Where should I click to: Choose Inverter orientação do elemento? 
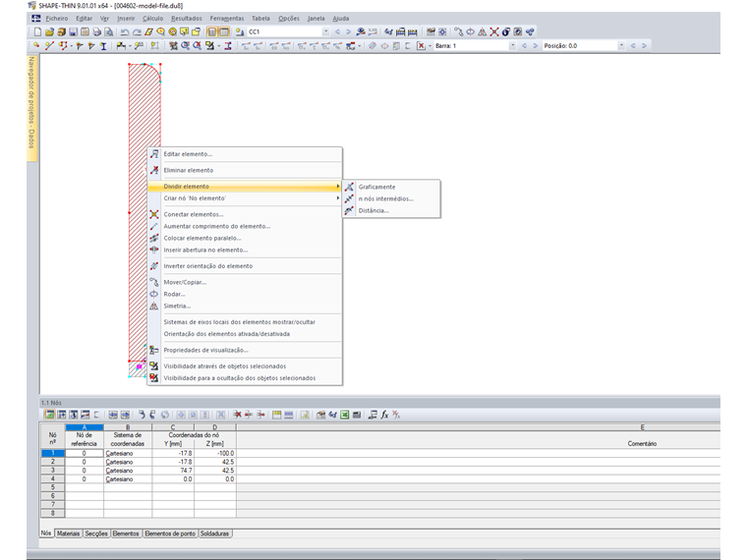245,266
